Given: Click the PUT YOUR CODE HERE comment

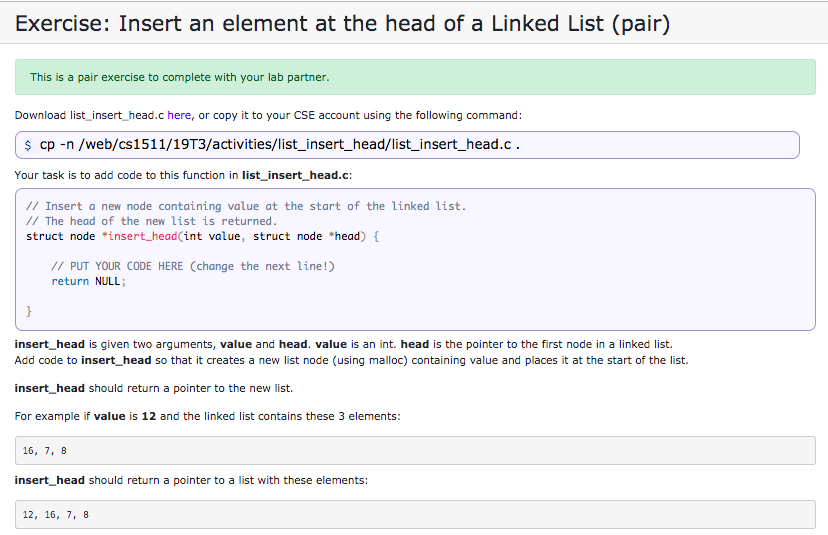Looking at the screenshot, I should (x=193, y=266).
